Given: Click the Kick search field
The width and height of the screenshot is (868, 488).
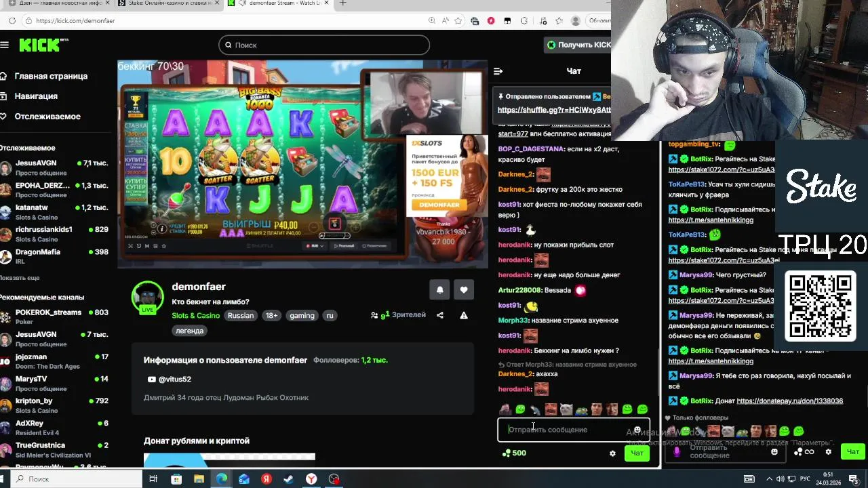Looking at the screenshot, I should (324, 45).
